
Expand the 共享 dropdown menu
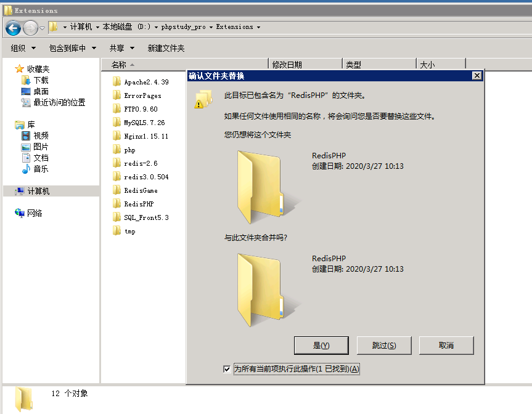pyautogui.click(x=122, y=48)
